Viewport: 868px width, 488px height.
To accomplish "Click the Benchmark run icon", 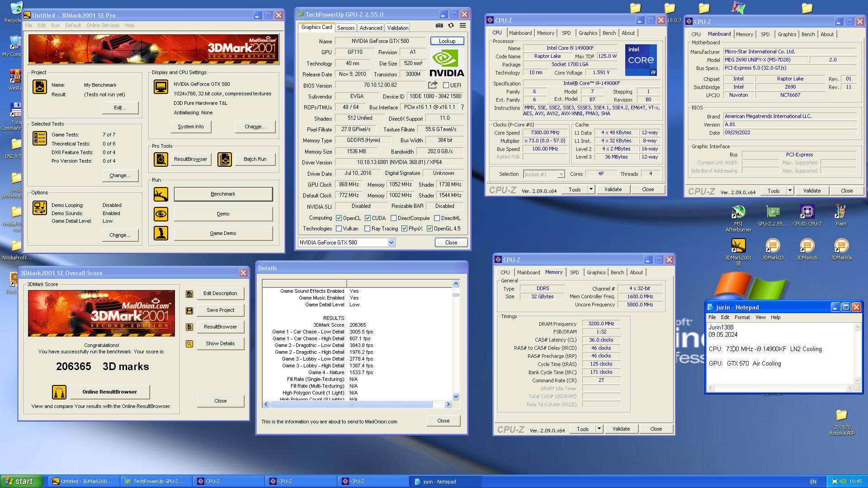I will pos(160,194).
